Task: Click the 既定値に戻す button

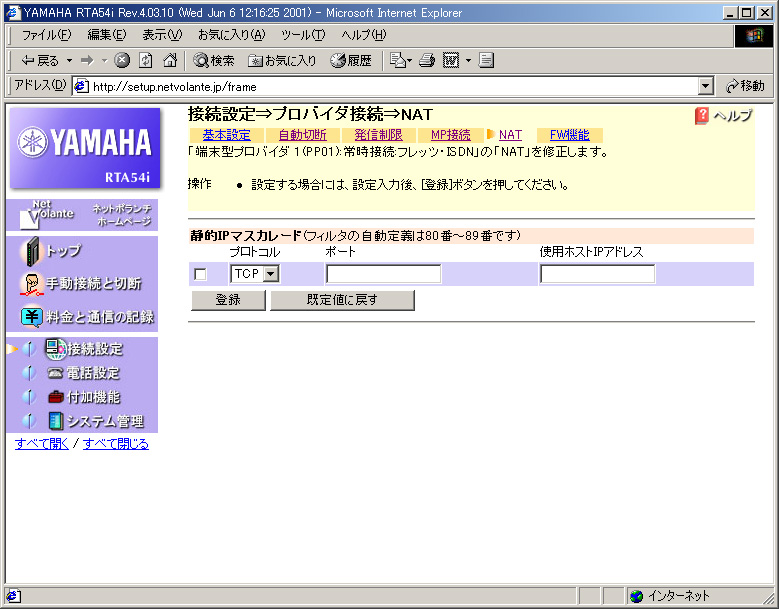Action: [342, 300]
